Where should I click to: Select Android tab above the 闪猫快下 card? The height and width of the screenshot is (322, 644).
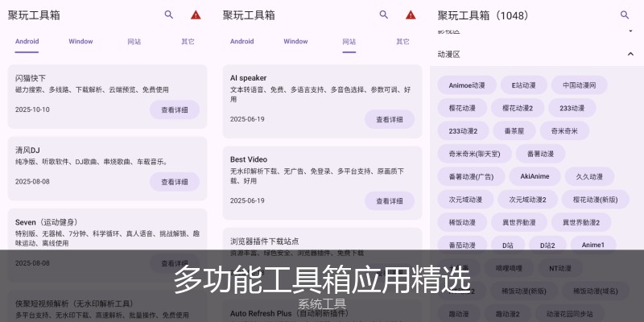27,42
